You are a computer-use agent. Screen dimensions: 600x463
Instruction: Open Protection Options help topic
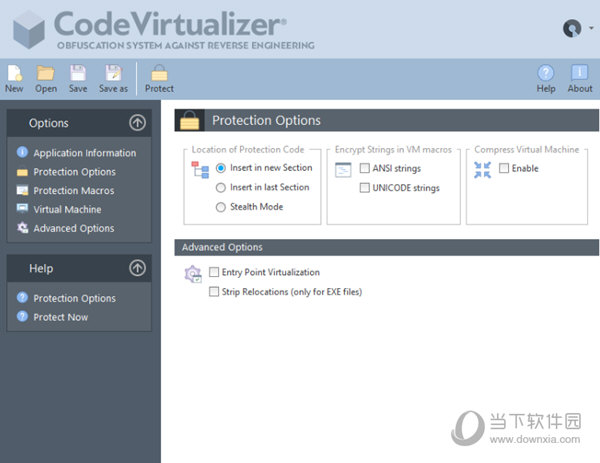coord(74,298)
